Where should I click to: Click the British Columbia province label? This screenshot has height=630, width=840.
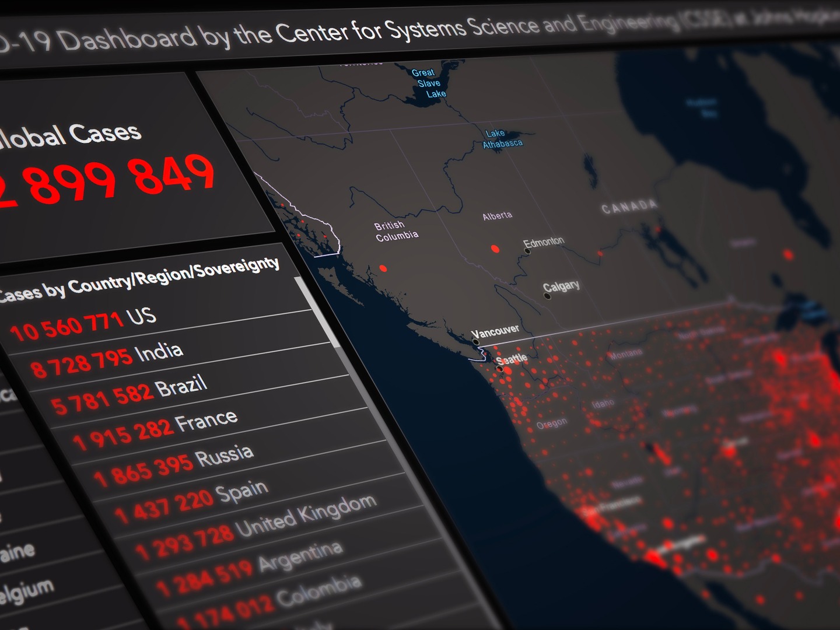pos(397,231)
